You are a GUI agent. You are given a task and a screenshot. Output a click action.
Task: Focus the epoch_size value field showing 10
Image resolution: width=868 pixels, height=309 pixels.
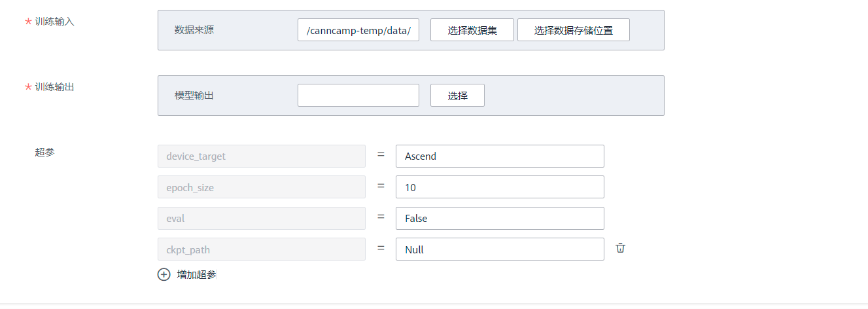coord(499,187)
